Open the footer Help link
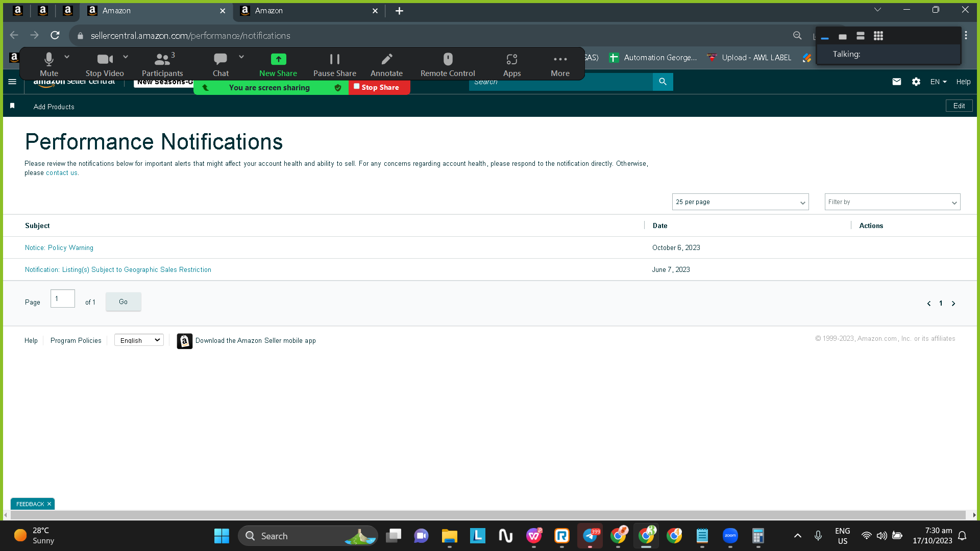Viewport: 980px width, 551px height. point(31,341)
